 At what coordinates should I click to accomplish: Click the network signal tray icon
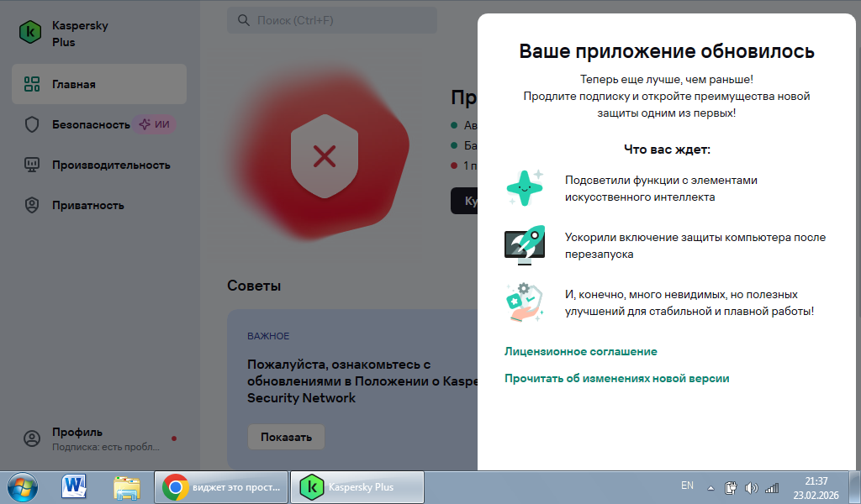tap(772, 487)
